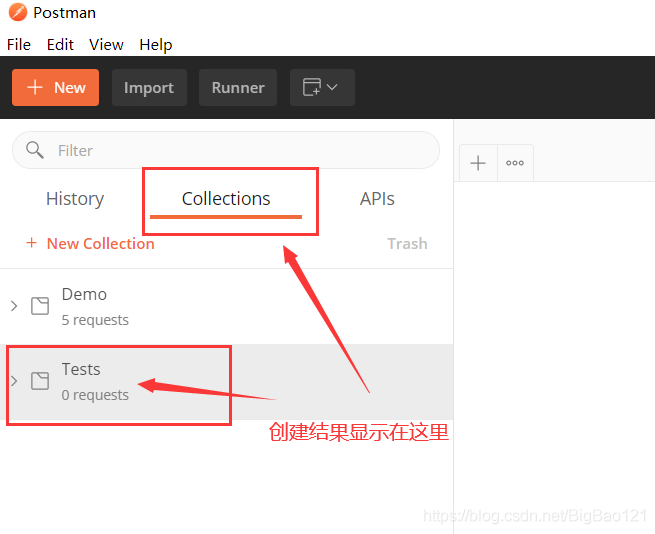
Task: Open the Runner
Action: click(238, 87)
